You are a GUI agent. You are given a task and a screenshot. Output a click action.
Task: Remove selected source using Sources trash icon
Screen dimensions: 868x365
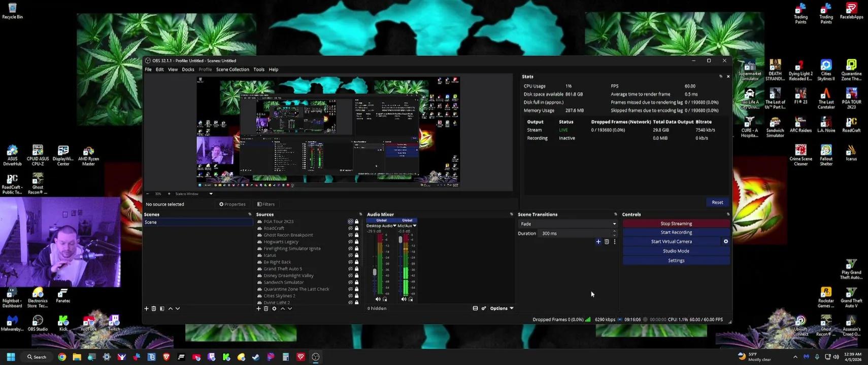266,308
